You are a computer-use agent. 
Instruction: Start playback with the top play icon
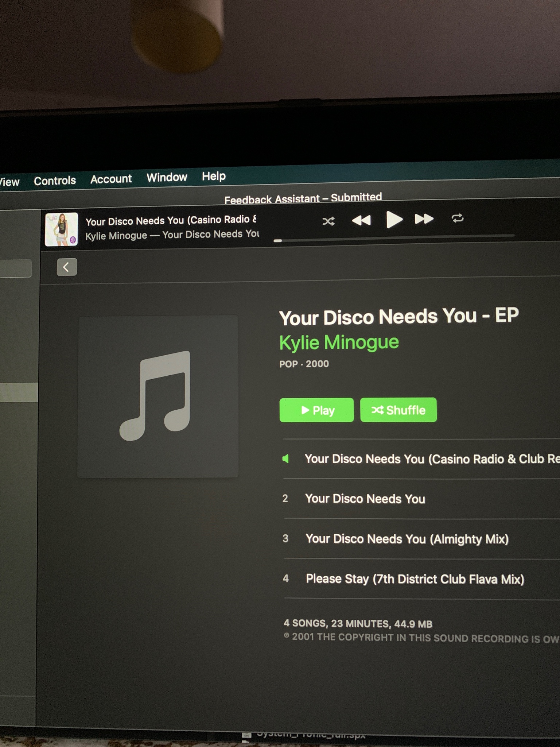click(x=394, y=220)
